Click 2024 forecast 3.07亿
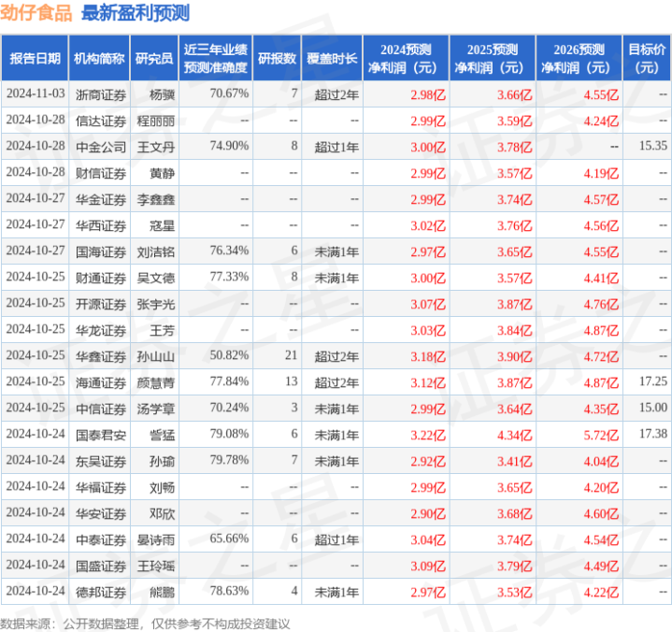The height and width of the screenshot is (632, 672). point(428,305)
